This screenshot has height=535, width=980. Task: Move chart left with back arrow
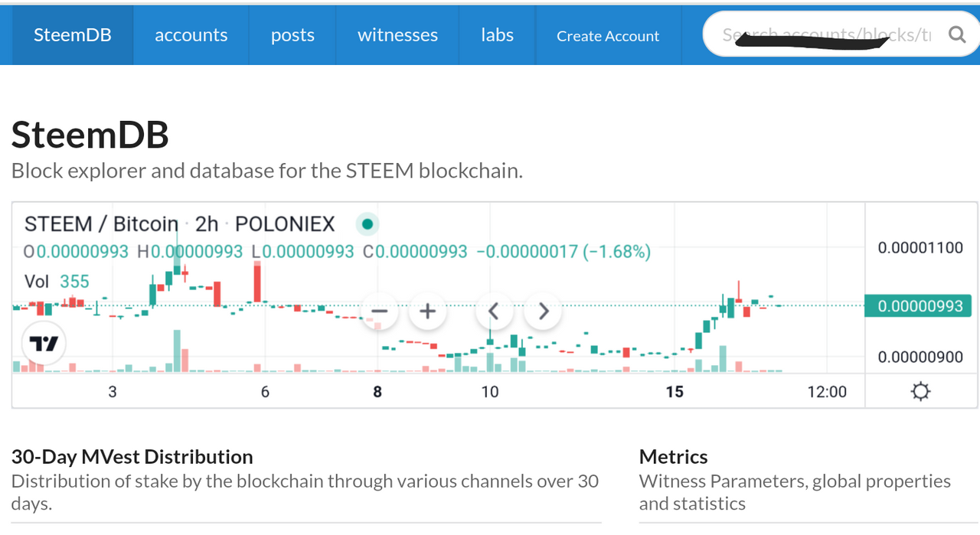(x=494, y=312)
